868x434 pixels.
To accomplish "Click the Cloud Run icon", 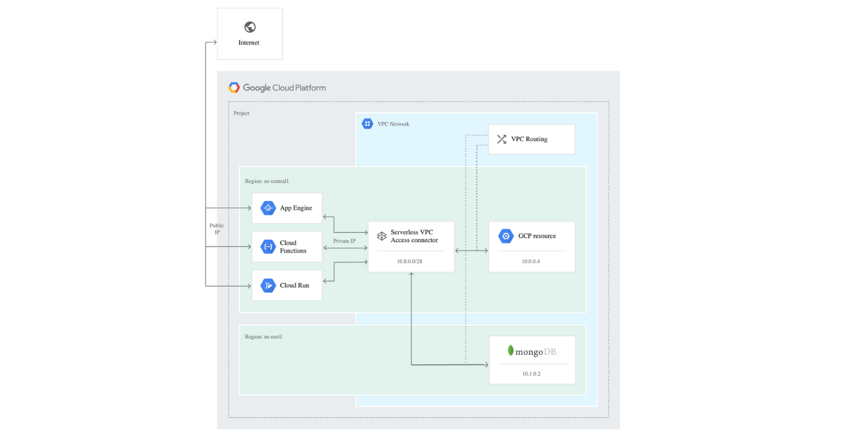I will tap(268, 285).
